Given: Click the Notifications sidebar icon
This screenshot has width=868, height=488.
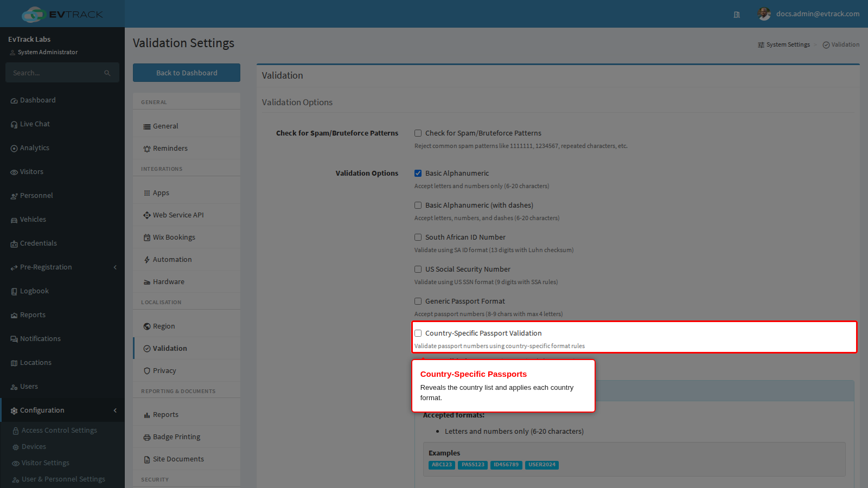Looking at the screenshot, I should point(14,339).
